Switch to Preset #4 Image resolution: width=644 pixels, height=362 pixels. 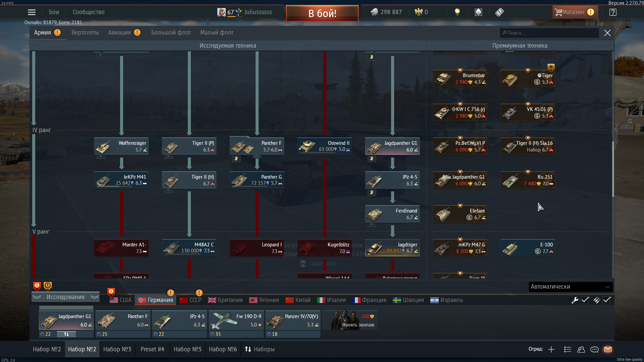tap(152, 349)
